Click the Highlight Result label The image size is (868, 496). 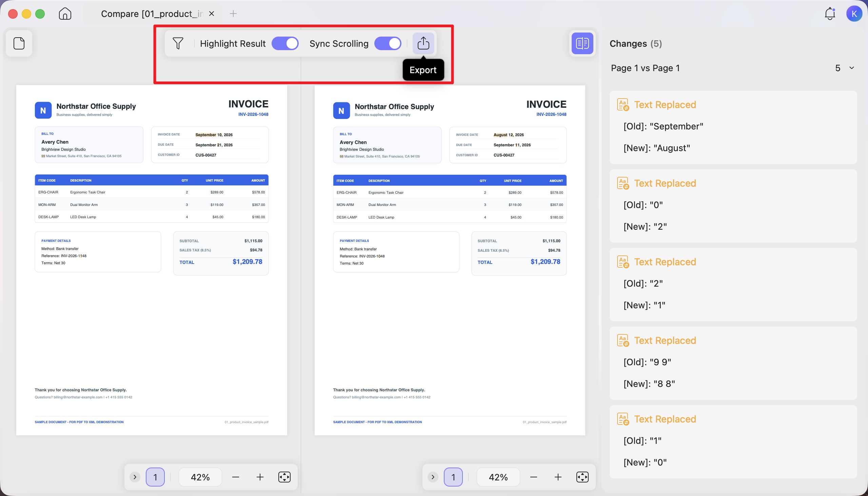(233, 44)
